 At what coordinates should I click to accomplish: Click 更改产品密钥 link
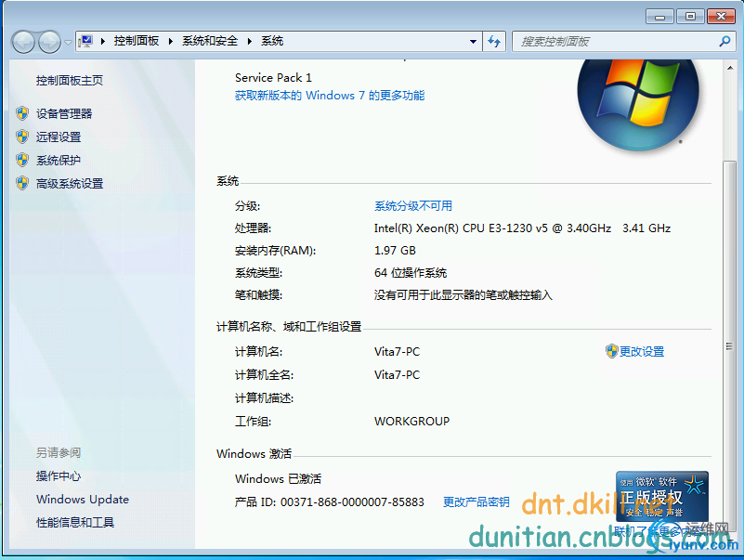(x=476, y=502)
